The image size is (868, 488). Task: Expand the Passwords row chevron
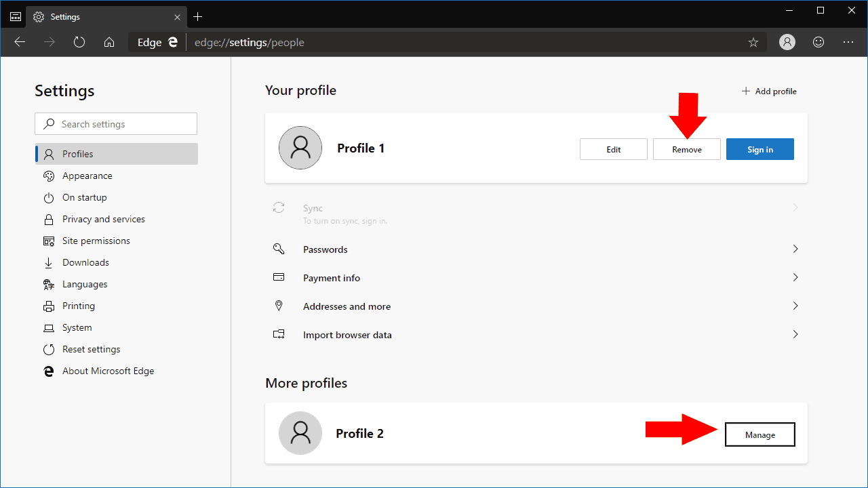pyautogui.click(x=795, y=249)
